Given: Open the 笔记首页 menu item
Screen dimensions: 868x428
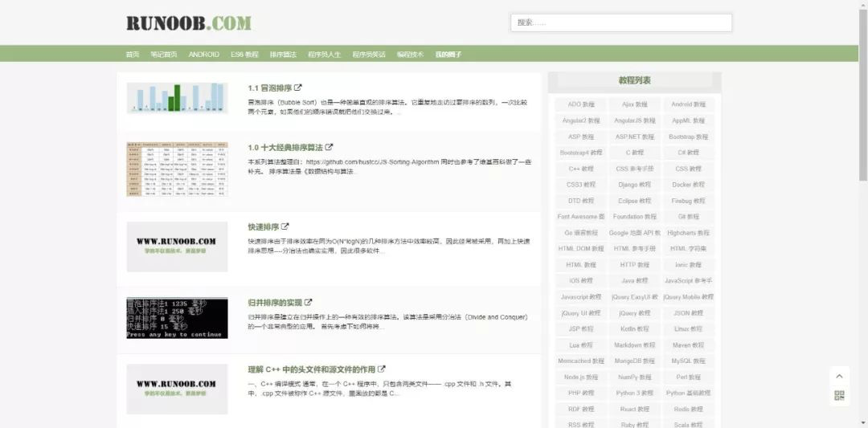Looking at the screenshot, I should [x=164, y=54].
